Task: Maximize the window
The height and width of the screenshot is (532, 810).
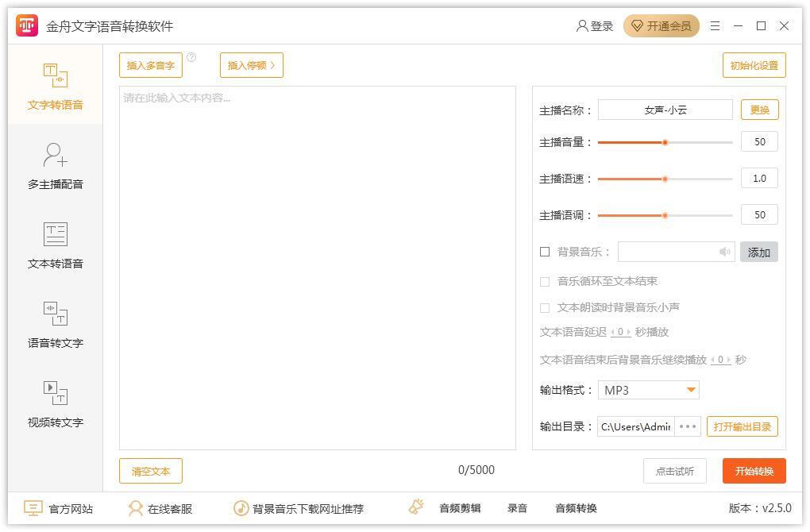Action: tap(761, 26)
